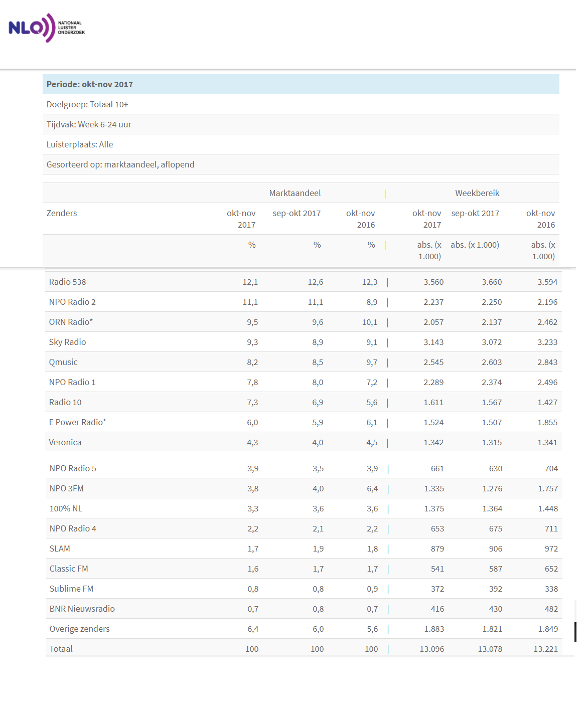Click Qmusic market share value '9,7'

coord(372,362)
